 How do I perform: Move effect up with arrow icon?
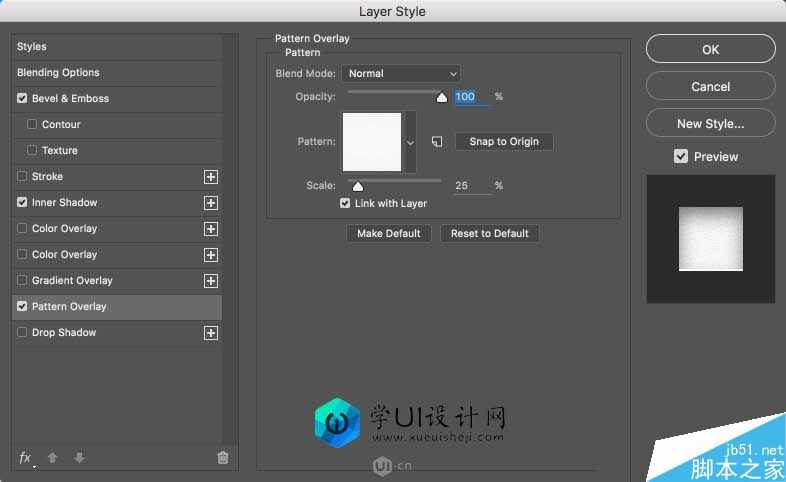click(53, 457)
